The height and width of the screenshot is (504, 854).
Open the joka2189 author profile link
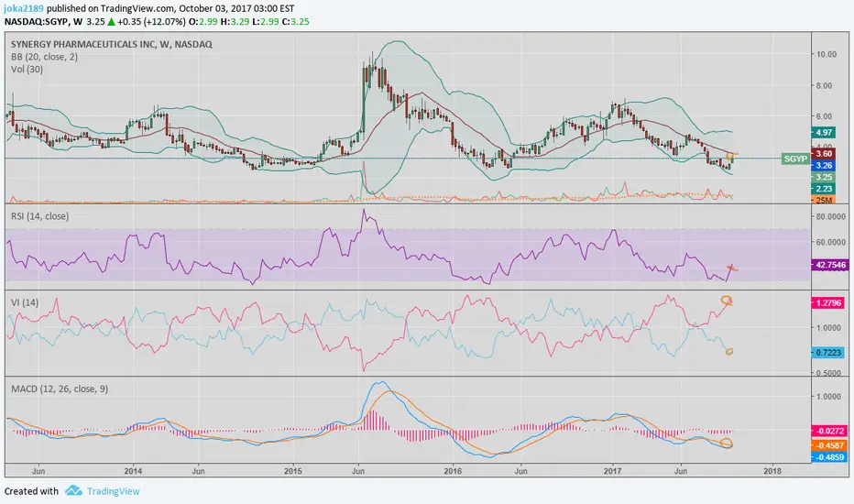[x=24, y=8]
